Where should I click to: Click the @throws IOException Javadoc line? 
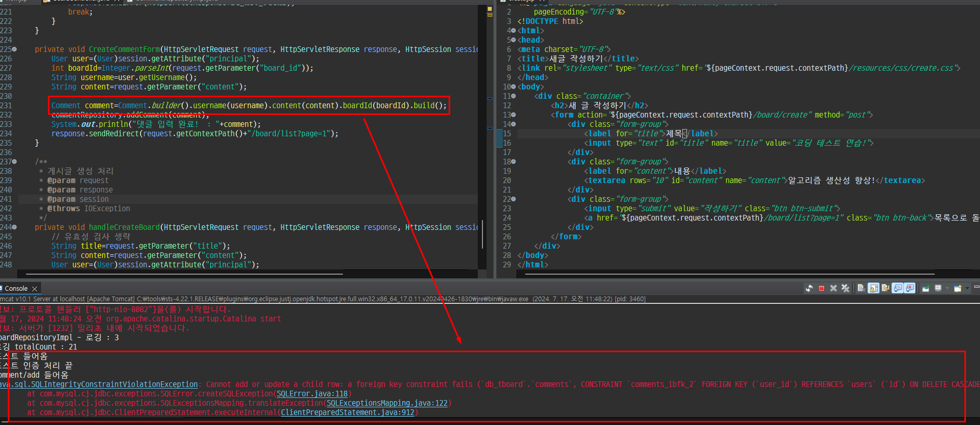[x=88, y=209]
